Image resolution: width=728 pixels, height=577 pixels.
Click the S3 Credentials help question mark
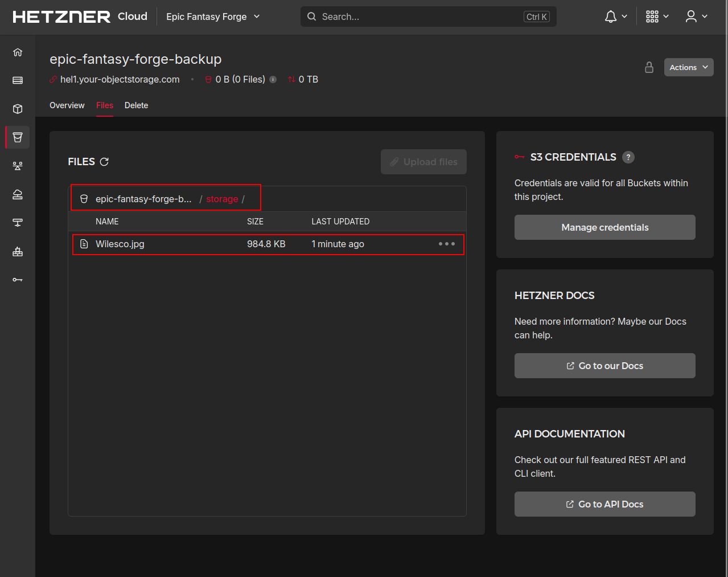[x=628, y=157]
